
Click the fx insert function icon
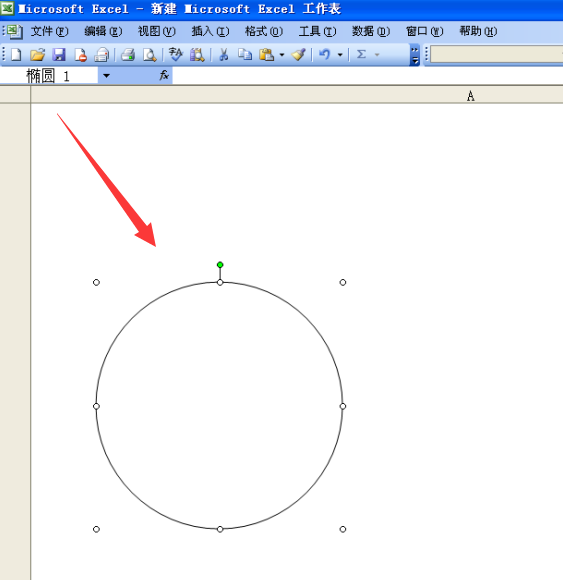point(164,75)
